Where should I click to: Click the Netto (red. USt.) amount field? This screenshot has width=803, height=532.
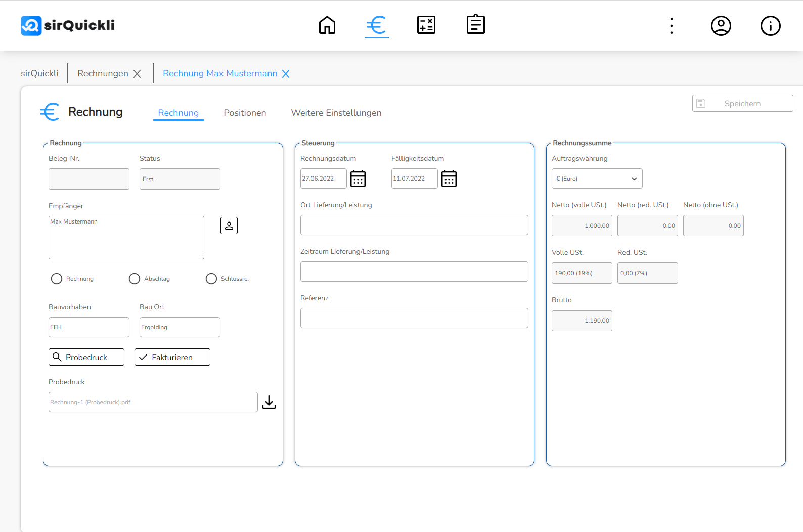click(x=648, y=226)
